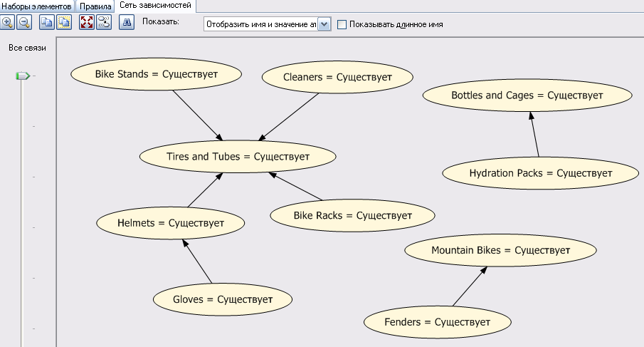Fit graph to window red arrows icon
The image size is (644, 347).
pos(87,23)
